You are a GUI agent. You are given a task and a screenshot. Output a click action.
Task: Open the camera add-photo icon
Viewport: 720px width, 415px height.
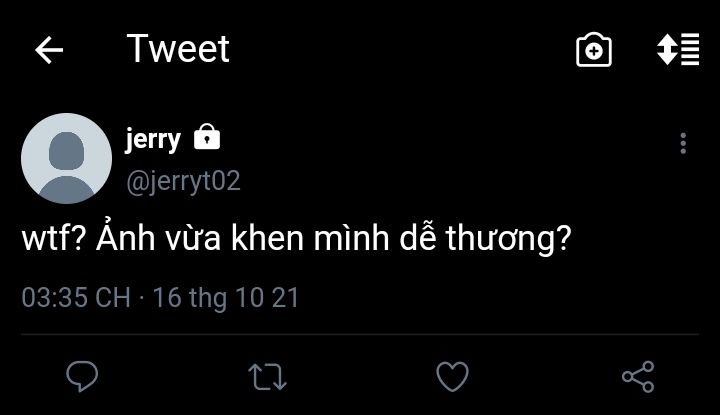(594, 50)
